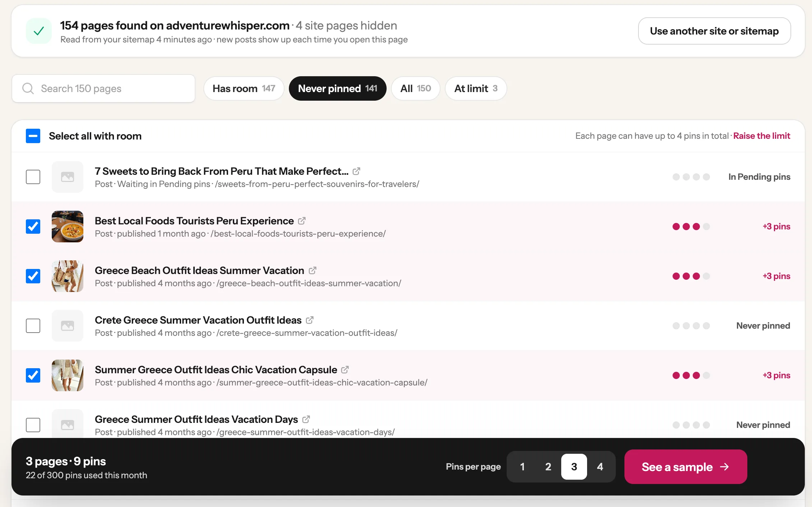Click 22 of 300 pins used text
This screenshot has width=812, height=507.
[x=86, y=475]
